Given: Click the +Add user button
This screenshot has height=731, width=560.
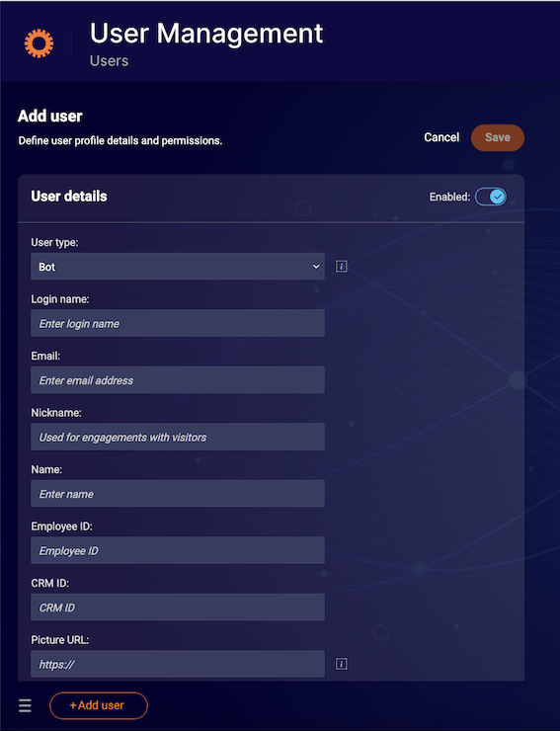Looking at the screenshot, I should click(99, 705).
